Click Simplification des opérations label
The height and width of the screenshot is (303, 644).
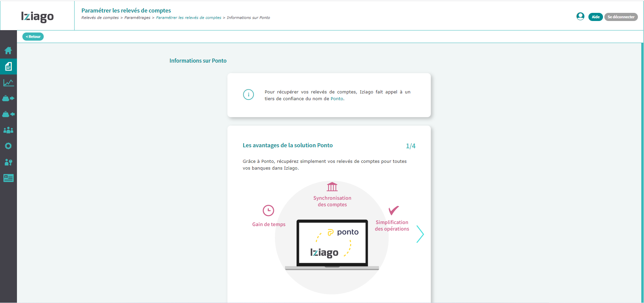[392, 225]
